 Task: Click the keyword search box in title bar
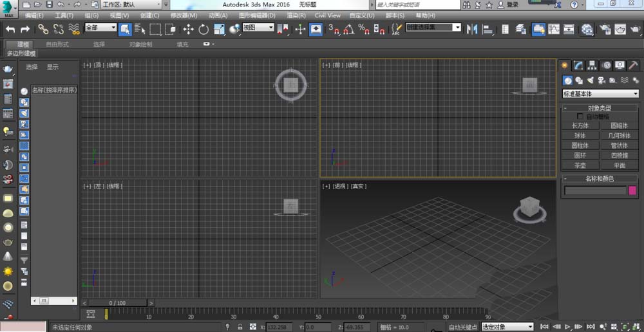click(x=418, y=5)
